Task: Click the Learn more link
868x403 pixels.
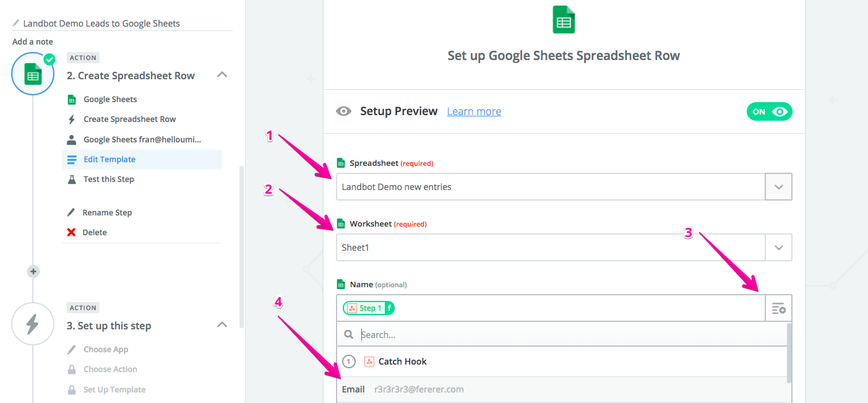Action: coord(474,111)
